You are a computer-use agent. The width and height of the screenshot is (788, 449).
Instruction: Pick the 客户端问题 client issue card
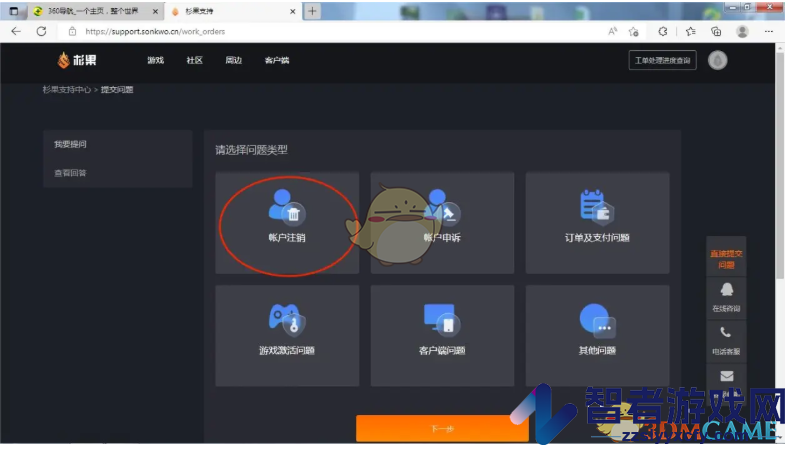442,336
